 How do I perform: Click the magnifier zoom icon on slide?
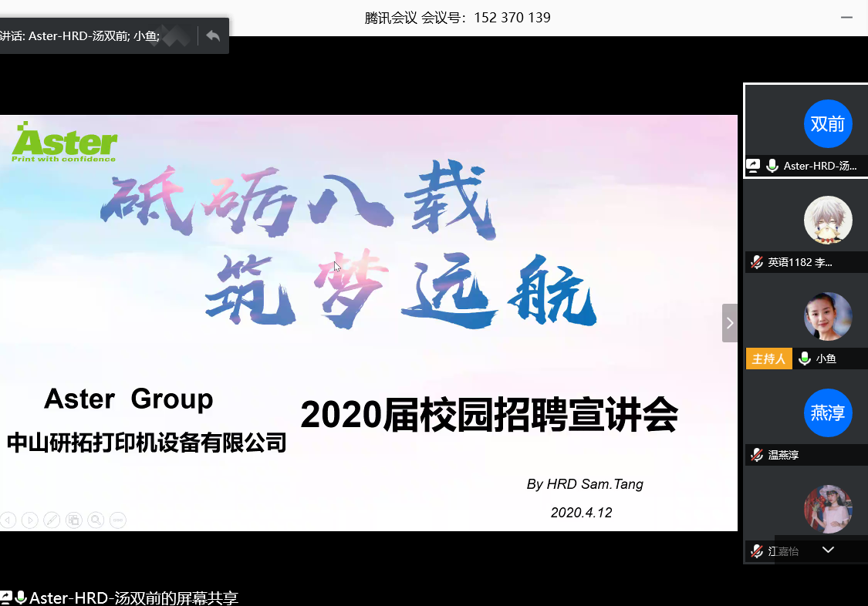click(96, 520)
